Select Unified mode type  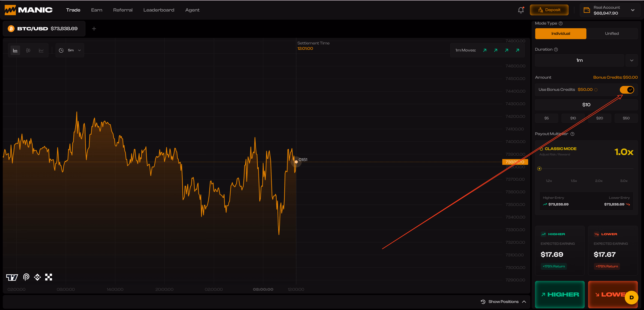pos(612,34)
